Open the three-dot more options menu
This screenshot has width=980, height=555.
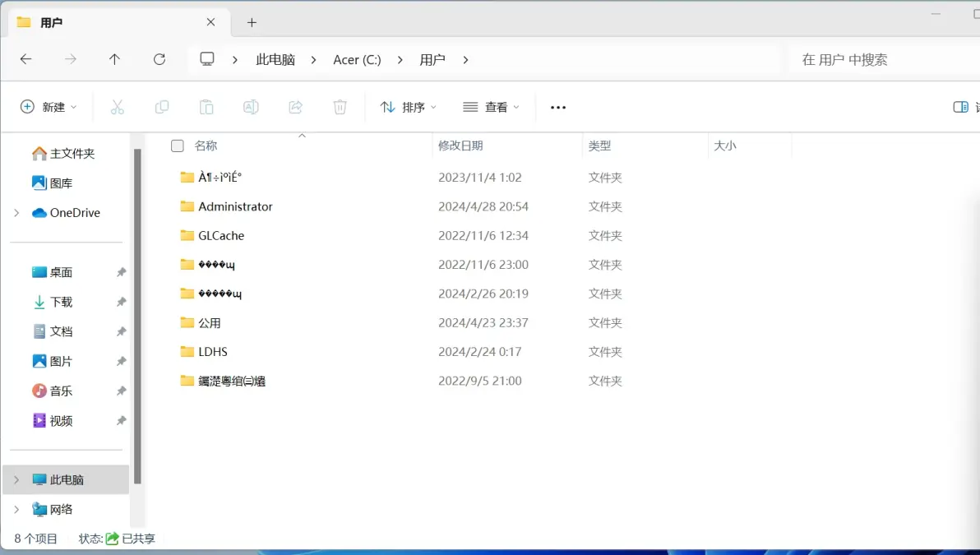pyautogui.click(x=558, y=108)
